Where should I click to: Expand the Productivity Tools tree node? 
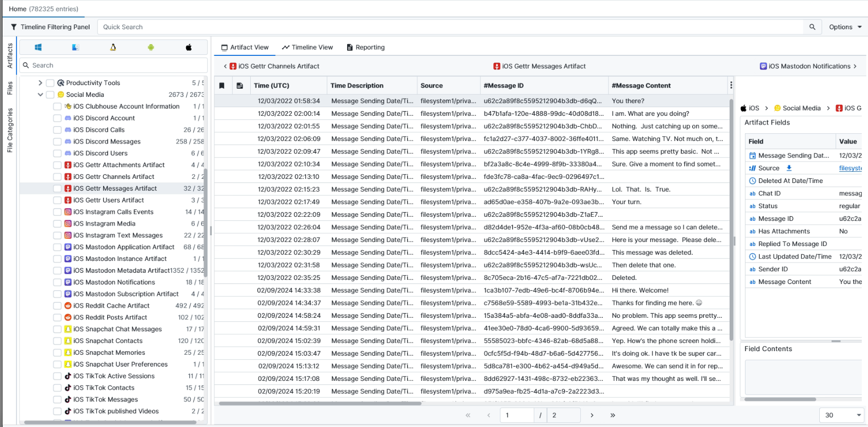coord(40,83)
